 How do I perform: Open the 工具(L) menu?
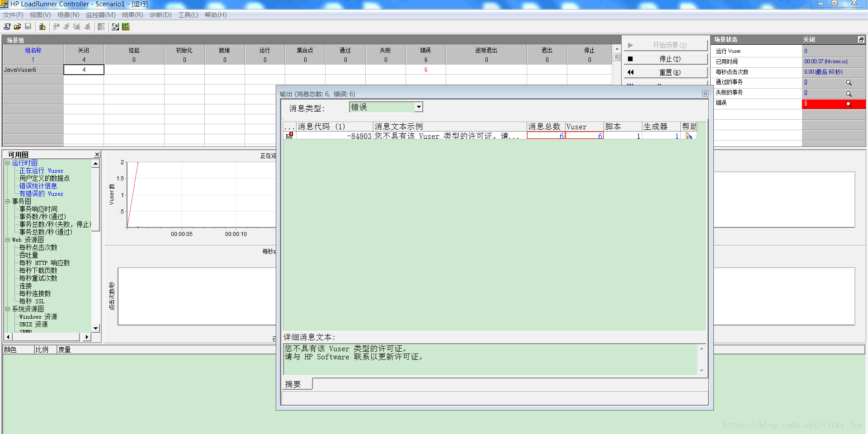click(x=188, y=15)
